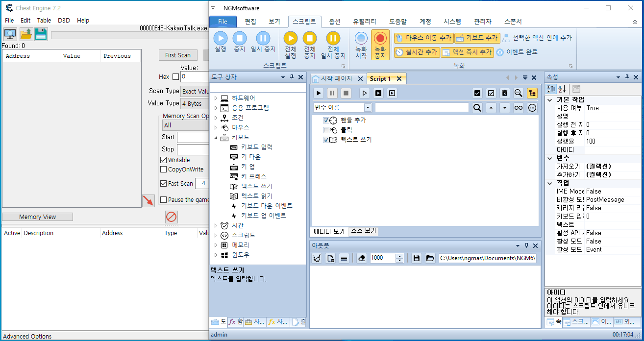Open process list icon in Cheat Engine
The height and width of the screenshot is (341, 644).
[x=10, y=34]
